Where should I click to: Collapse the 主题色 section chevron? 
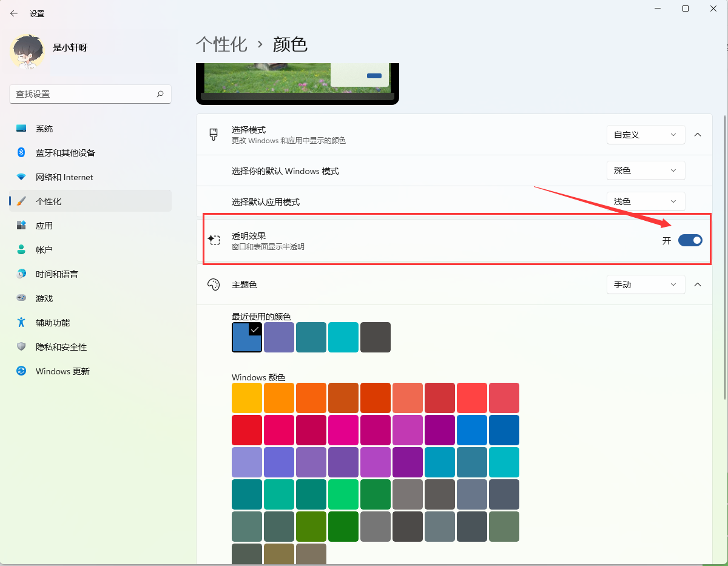point(698,284)
